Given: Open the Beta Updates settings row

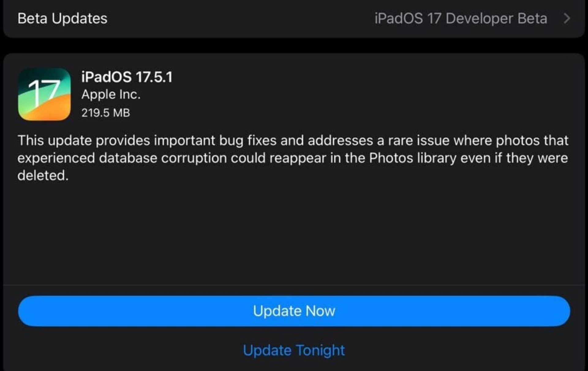Looking at the screenshot, I should [294, 19].
